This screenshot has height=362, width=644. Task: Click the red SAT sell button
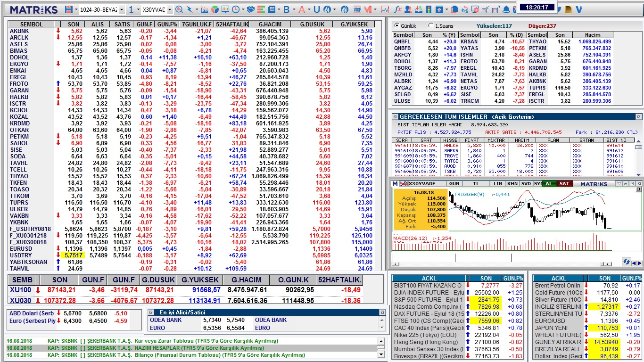(x=564, y=184)
